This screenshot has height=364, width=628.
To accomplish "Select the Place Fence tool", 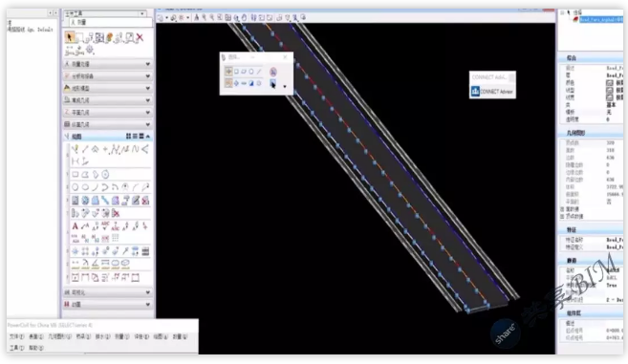I will click(x=79, y=37).
